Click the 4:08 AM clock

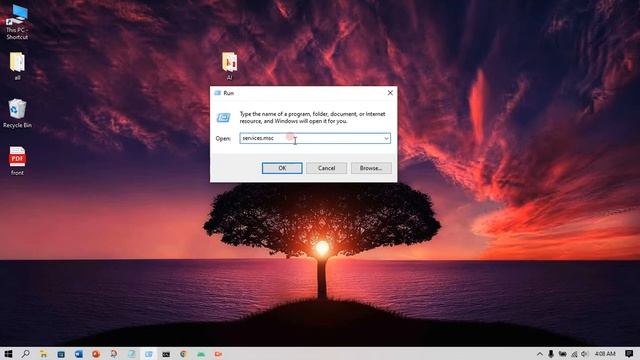[x=605, y=354]
